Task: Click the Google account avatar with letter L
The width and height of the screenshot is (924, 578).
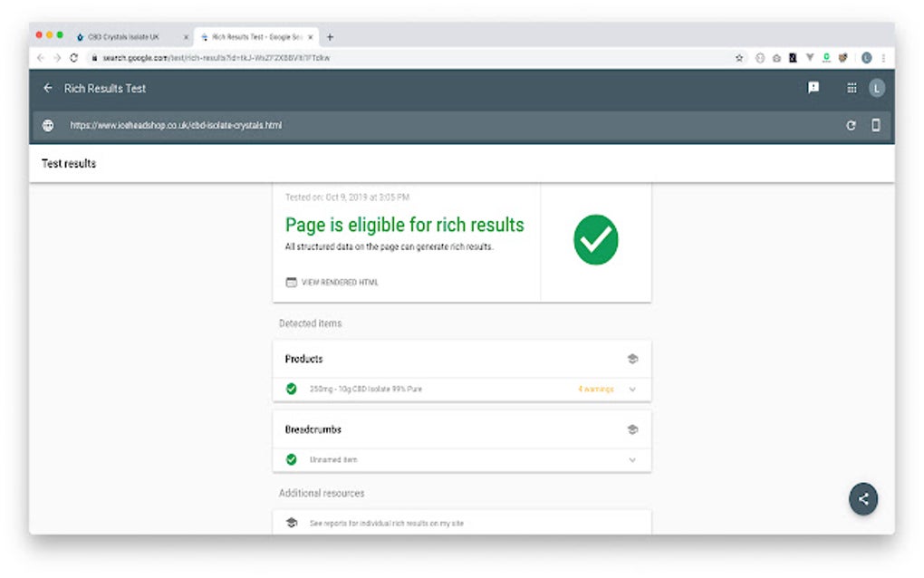Action: coord(875,88)
